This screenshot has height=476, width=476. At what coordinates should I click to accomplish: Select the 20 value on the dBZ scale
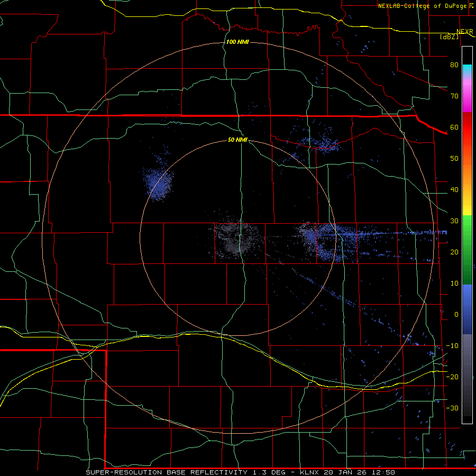[x=454, y=252]
